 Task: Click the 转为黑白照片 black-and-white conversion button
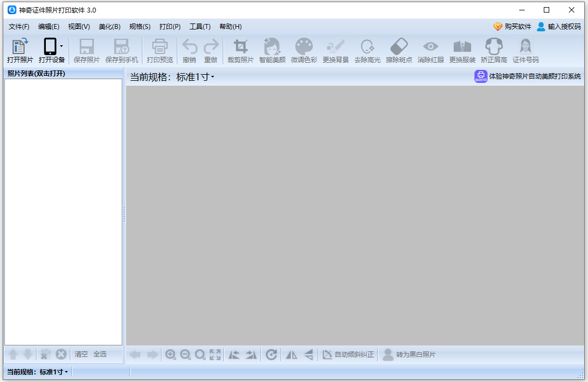[410, 354]
